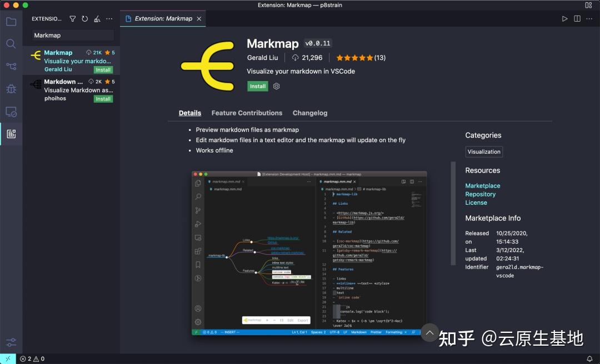
Task: Open the Extensions panel More Actions menu
Action: click(x=109, y=18)
